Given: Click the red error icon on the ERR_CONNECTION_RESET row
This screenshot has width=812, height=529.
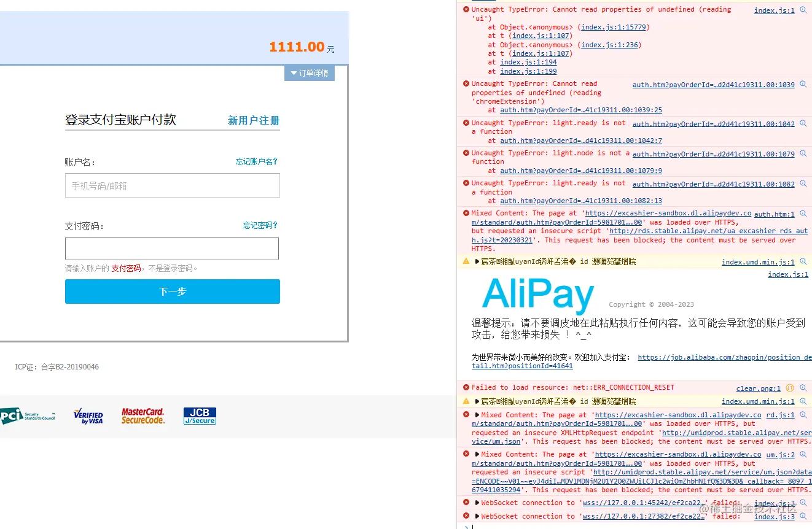Looking at the screenshot, I should (x=466, y=387).
